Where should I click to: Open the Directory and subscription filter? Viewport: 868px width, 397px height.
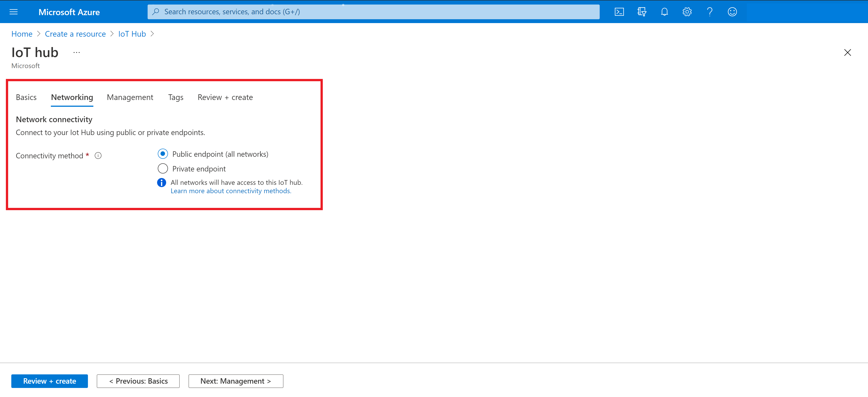(x=642, y=12)
